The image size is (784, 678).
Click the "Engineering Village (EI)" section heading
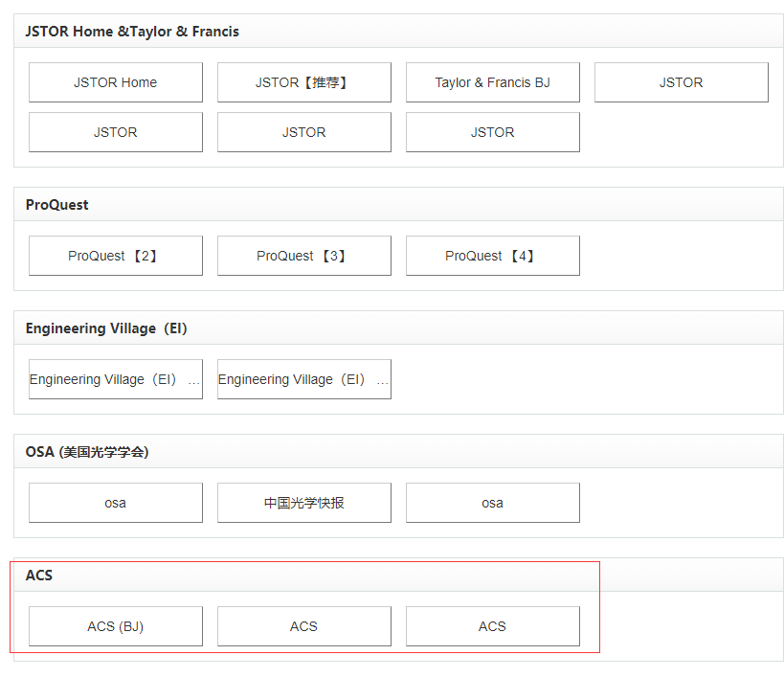pyautogui.click(x=106, y=328)
